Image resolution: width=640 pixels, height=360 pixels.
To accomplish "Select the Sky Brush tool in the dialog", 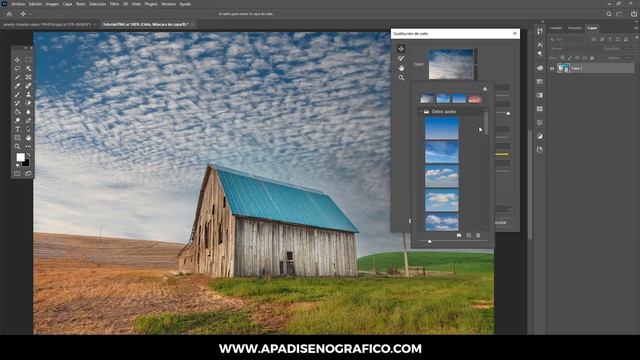I will click(x=401, y=58).
